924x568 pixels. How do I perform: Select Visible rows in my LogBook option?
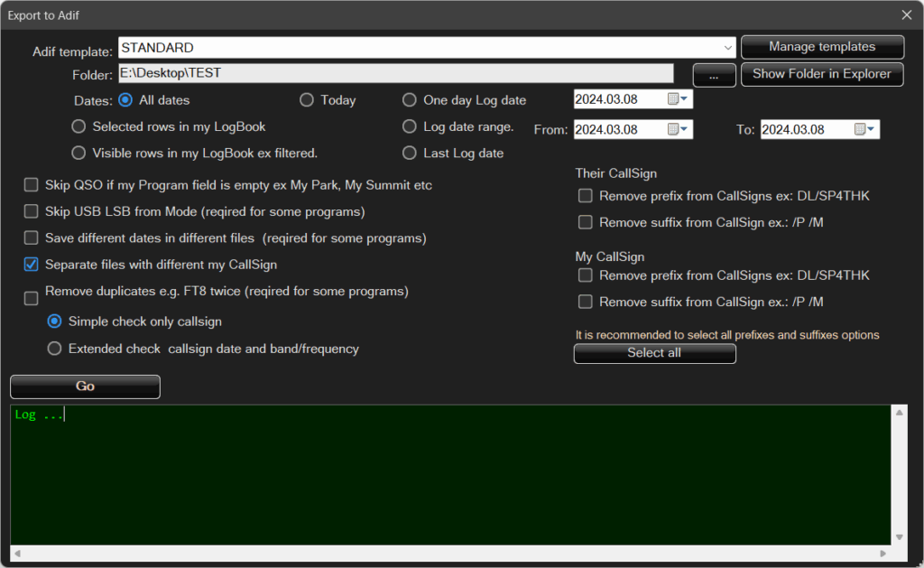[79, 153]
